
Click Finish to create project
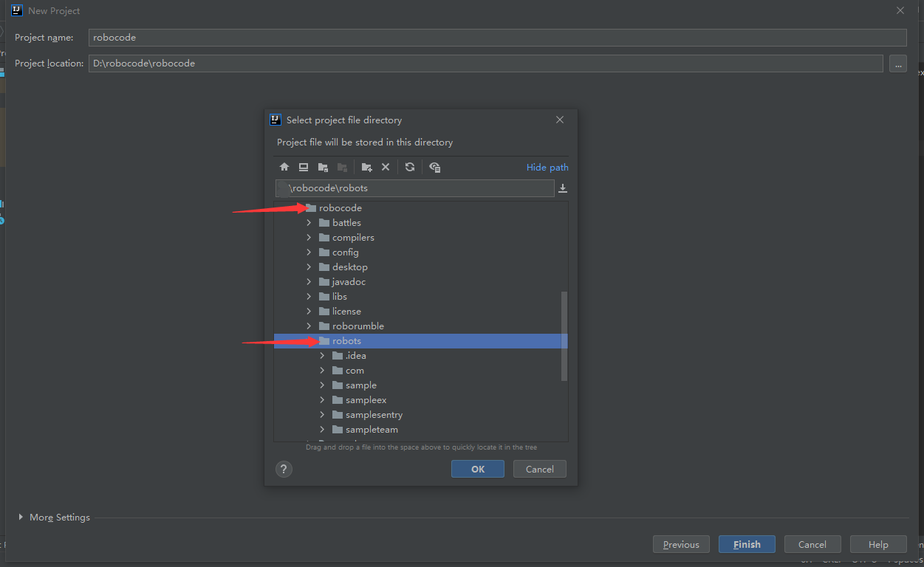click(x=747, y=544)
